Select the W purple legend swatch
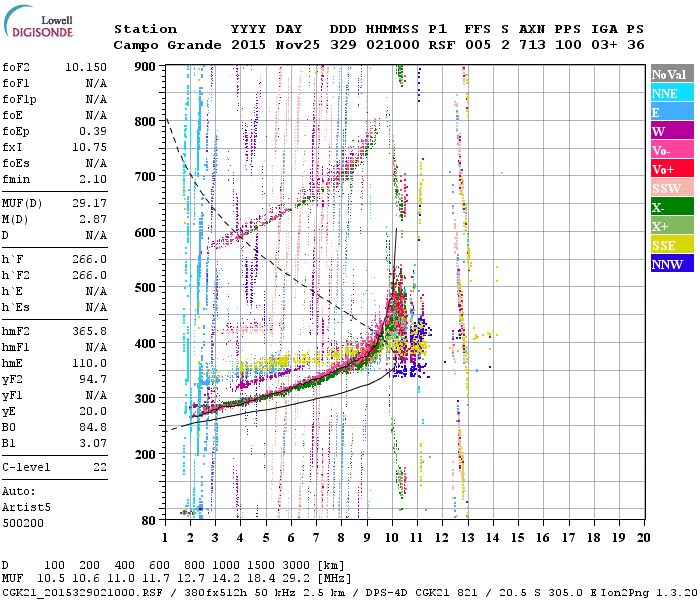700x600 pixels. 672,131
